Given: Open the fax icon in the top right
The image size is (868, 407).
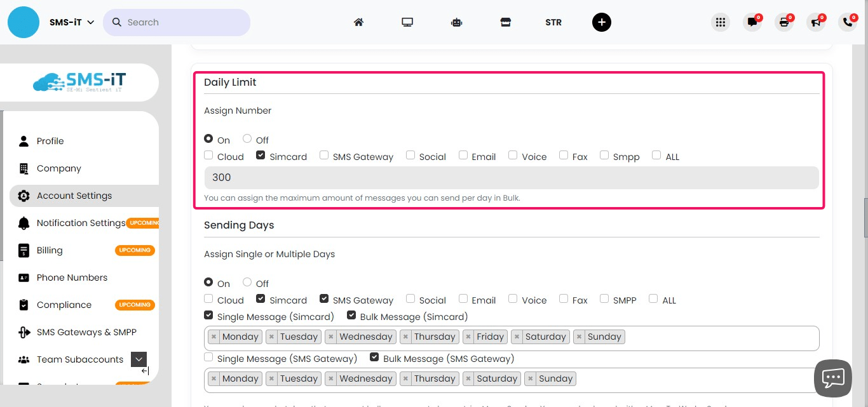Looking at the screenshot, I should pyautogui.click(x=784, y=22).
